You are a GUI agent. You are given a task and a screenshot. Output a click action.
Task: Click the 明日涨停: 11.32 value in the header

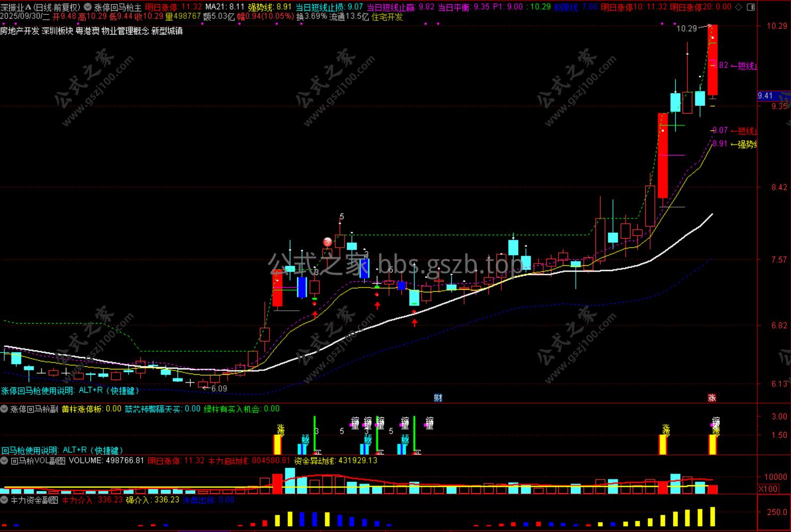(173, 7)
